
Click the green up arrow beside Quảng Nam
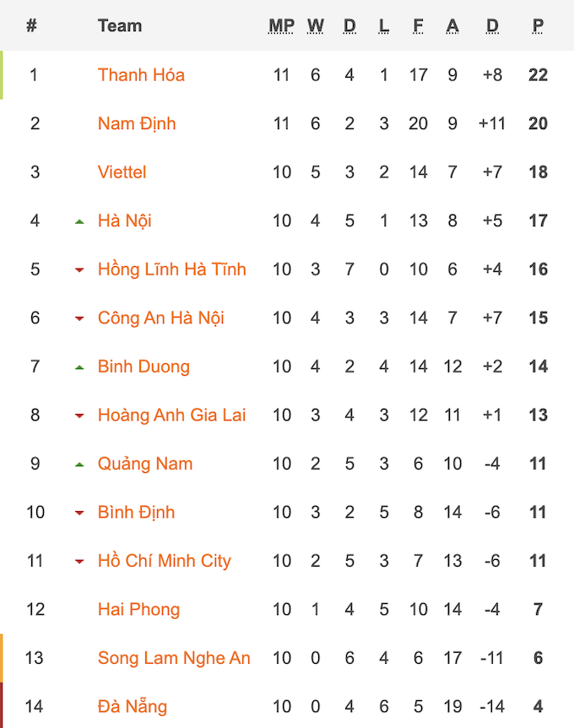tap(79, 465)
